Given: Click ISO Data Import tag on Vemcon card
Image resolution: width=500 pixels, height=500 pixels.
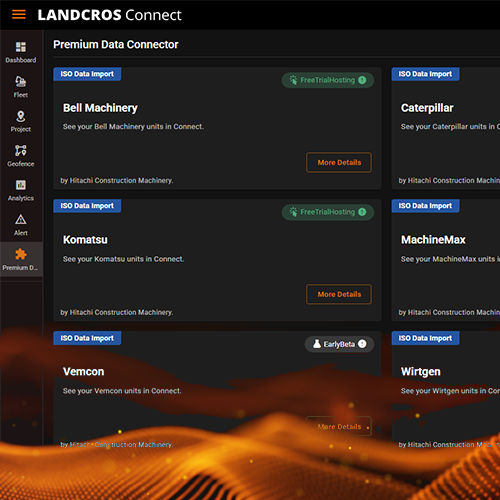Looking at the screenshot, I should (x=87, y=338).
